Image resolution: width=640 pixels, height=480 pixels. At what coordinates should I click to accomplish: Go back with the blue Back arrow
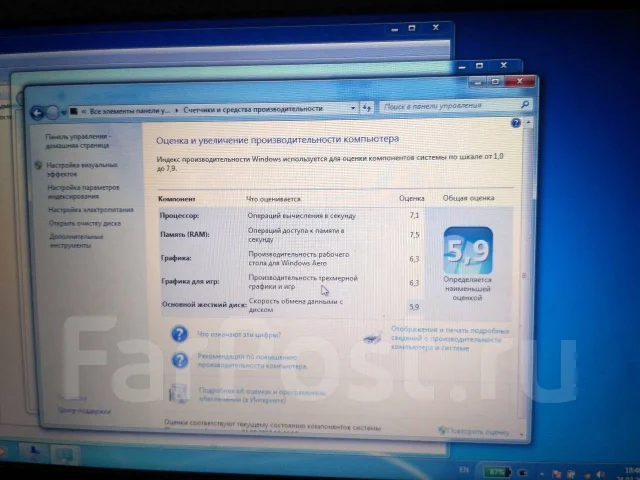[37, 113]
